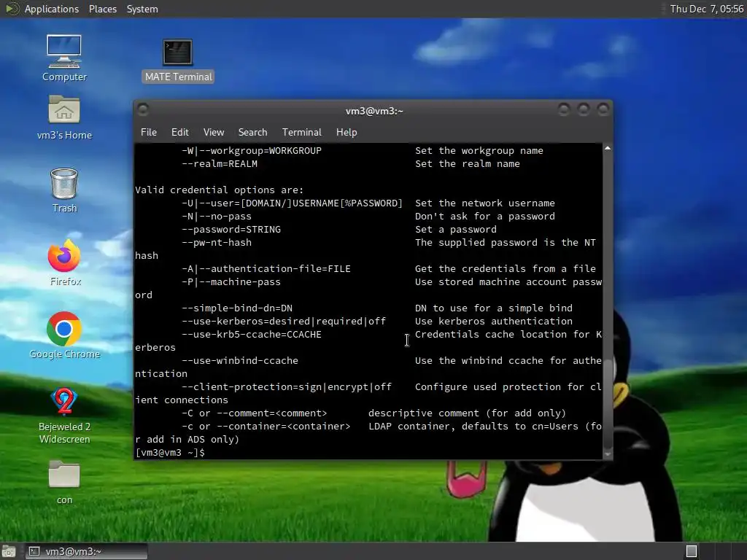This screenshot has width=747, height=560.
Task: Open the terminal File menu
Action: pos(149,133)
